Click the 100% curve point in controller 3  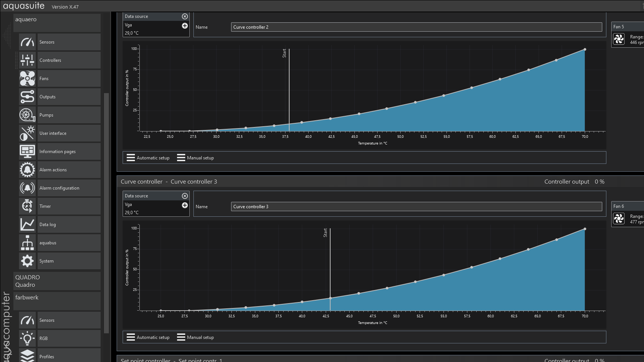[x=585, y=229]
